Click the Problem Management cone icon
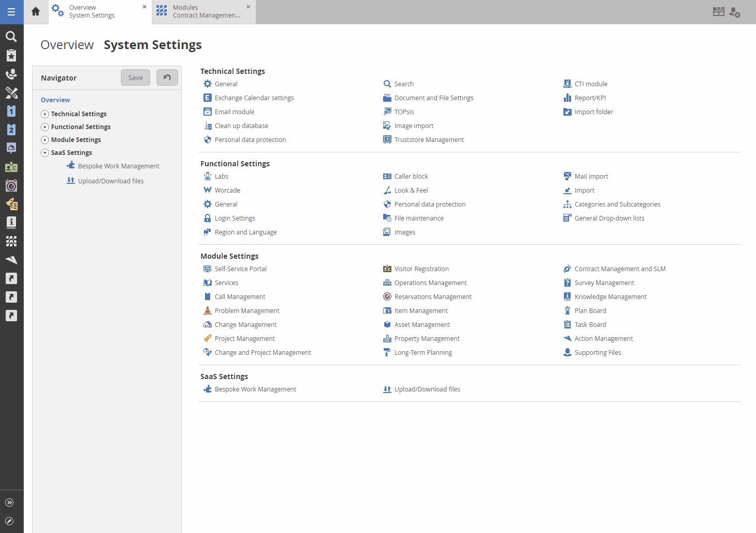 pos(208,310)
